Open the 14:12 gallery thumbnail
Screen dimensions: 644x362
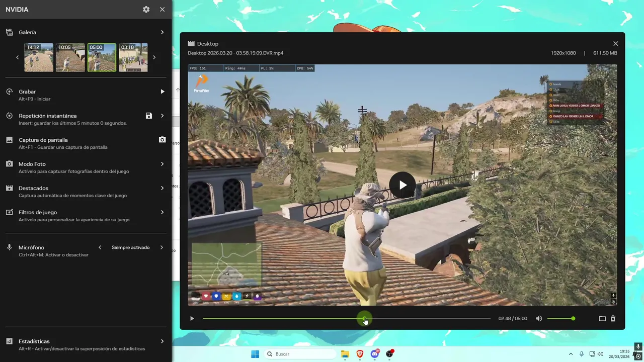pyautogui.click(x=39, y=57)
